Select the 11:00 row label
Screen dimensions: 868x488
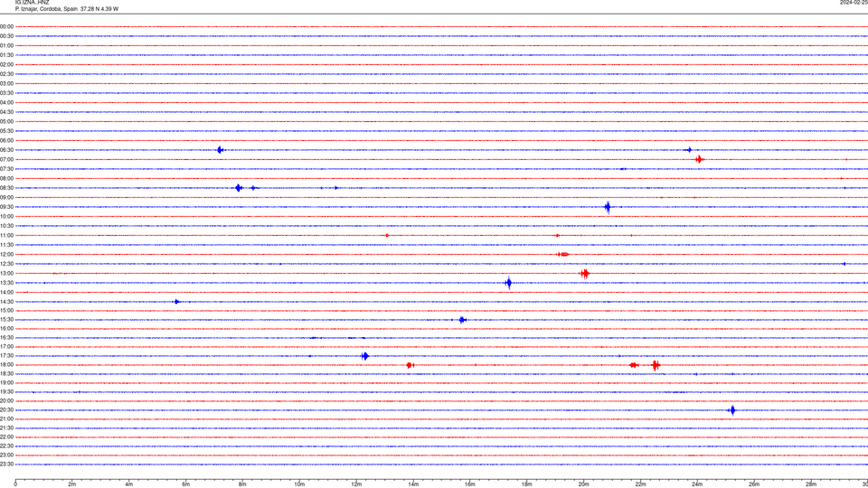[6, 236]
